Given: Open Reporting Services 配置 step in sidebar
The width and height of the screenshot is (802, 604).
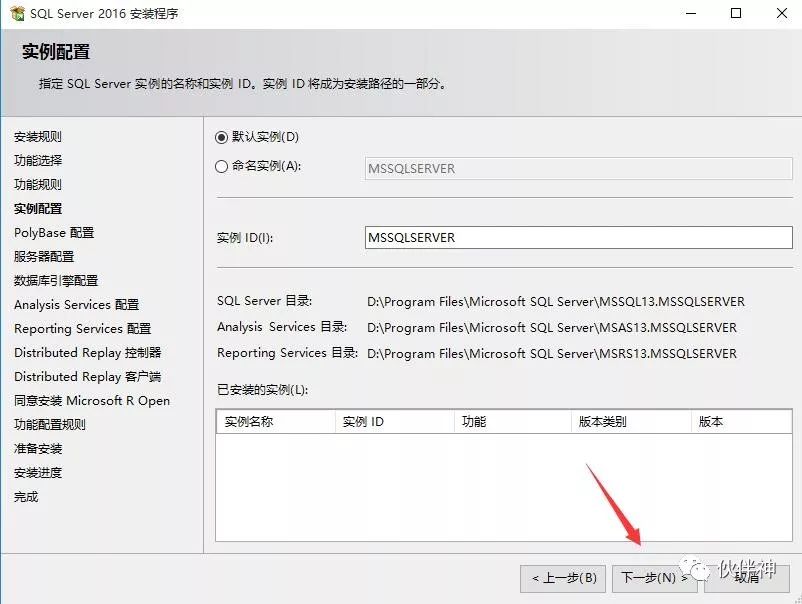Looking at the screenshot, I should click(x=82, y=329).
